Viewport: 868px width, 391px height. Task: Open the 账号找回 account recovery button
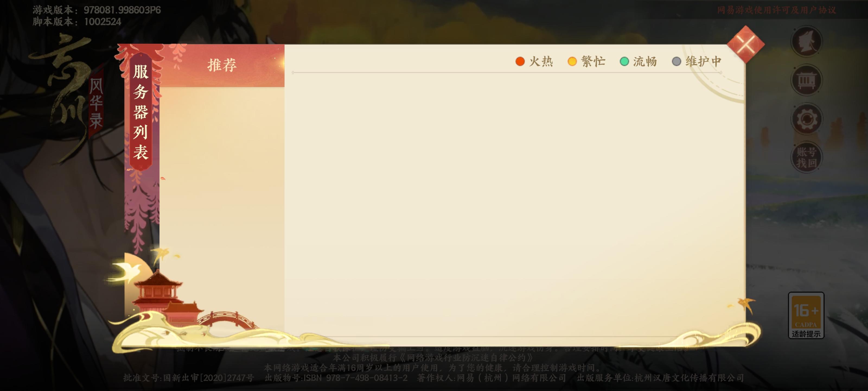(806, 157)
